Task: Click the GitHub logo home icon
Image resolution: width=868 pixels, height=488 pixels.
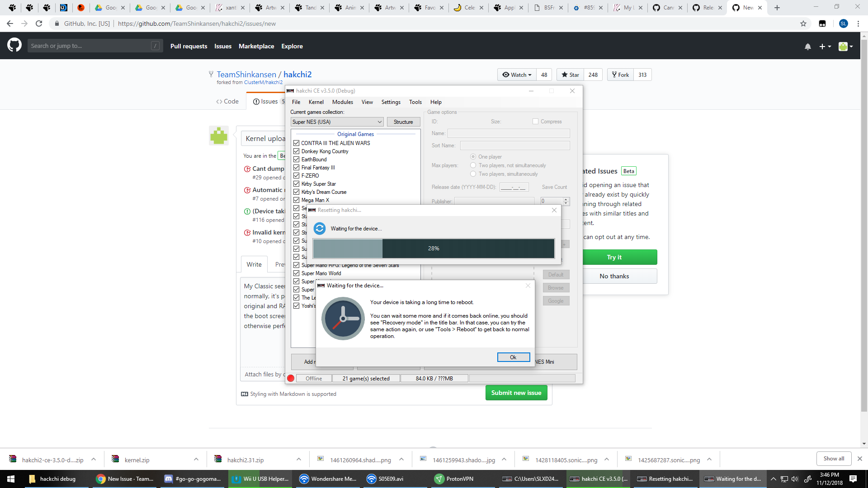Action: pyautogui.click(x=14, y=45)
